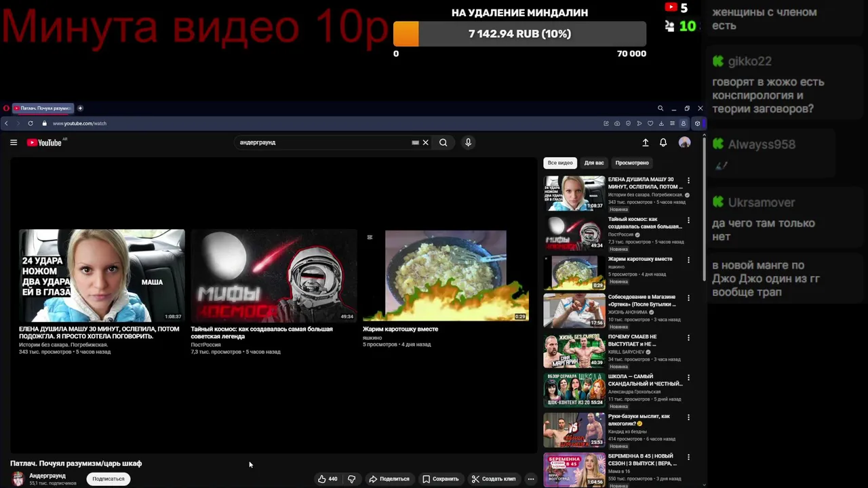Open sidebar thumbnail for Руки-базуки мыслит
This screenshot has width=868, height=488.
click(574, 430)
